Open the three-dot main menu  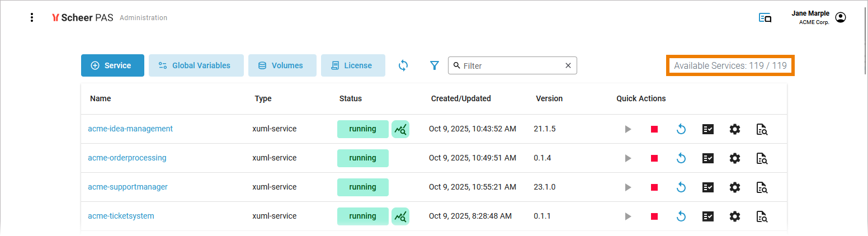pos(32,17)
